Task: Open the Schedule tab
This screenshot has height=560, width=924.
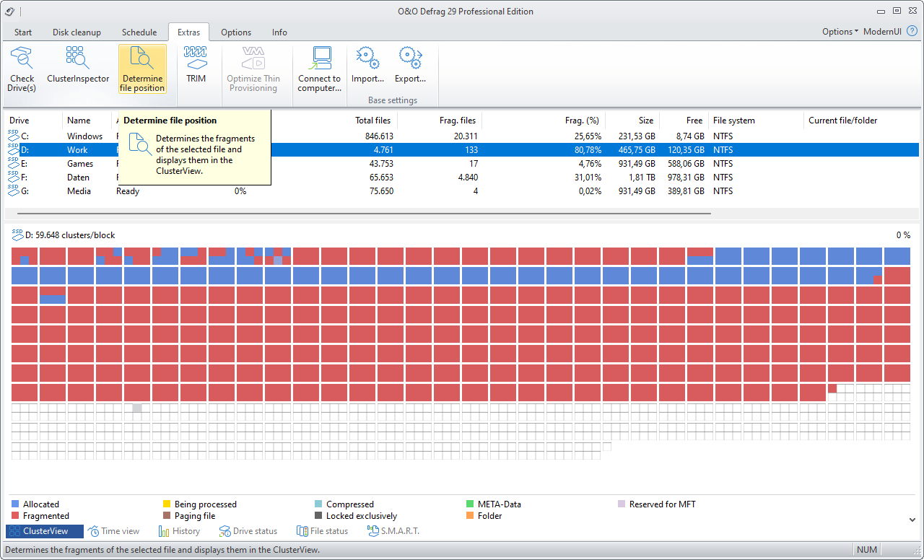Action: pyautogui.click(x=139, y=32)
